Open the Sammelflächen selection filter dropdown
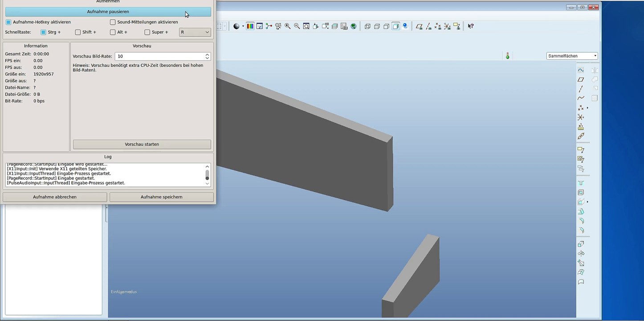 point(572,56)
